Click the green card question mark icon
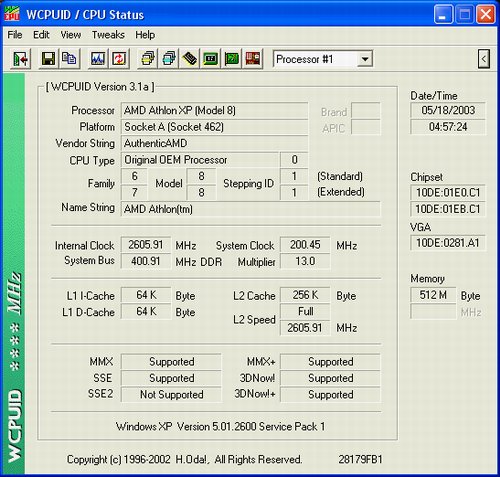This screenshot has height=477, width=500. pos(232,59)
